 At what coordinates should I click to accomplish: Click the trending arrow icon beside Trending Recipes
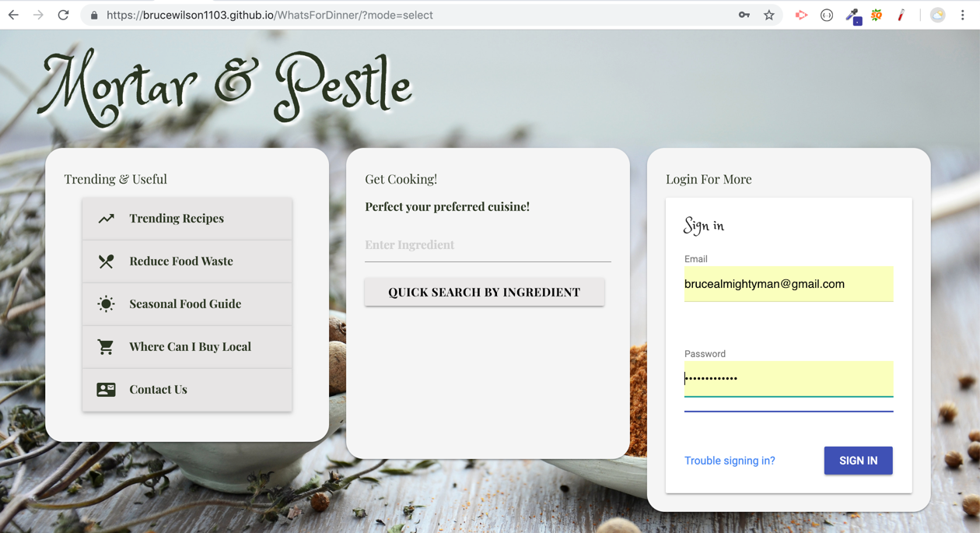(x=106, y=219)
